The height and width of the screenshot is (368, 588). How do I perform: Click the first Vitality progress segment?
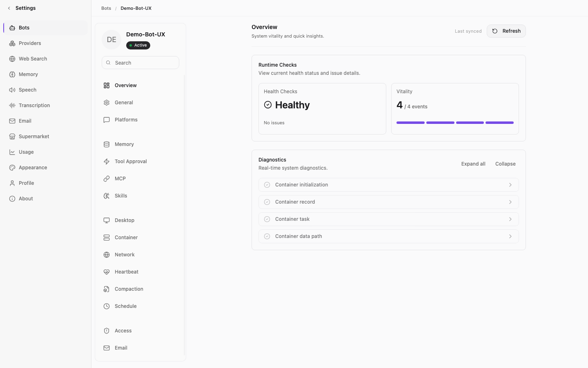[410, 123]
